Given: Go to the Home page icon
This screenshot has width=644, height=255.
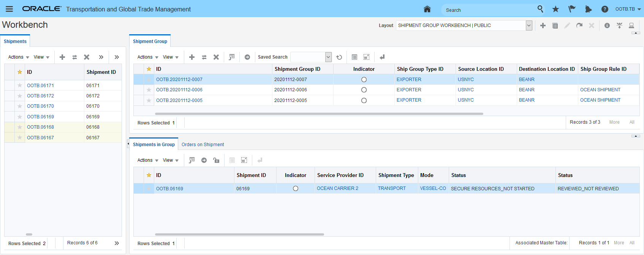Looking at the screenshot, I should pyautogui.click(x=427, y=9).
